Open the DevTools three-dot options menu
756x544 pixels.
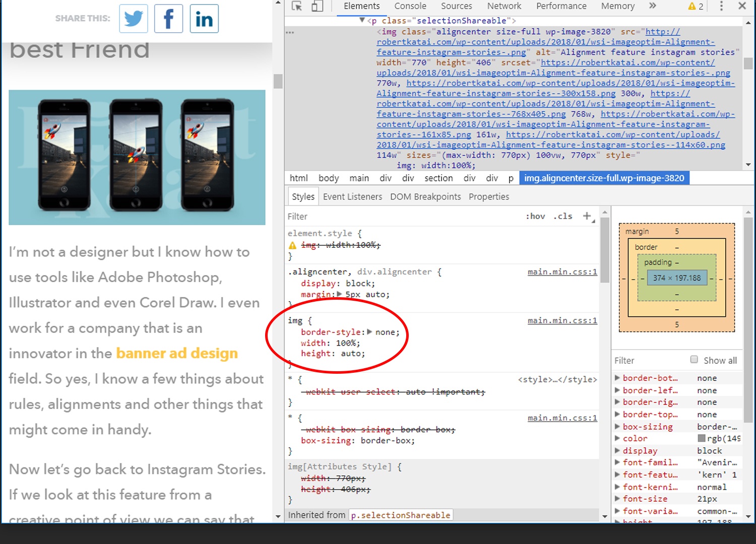[x=721, y=6]
